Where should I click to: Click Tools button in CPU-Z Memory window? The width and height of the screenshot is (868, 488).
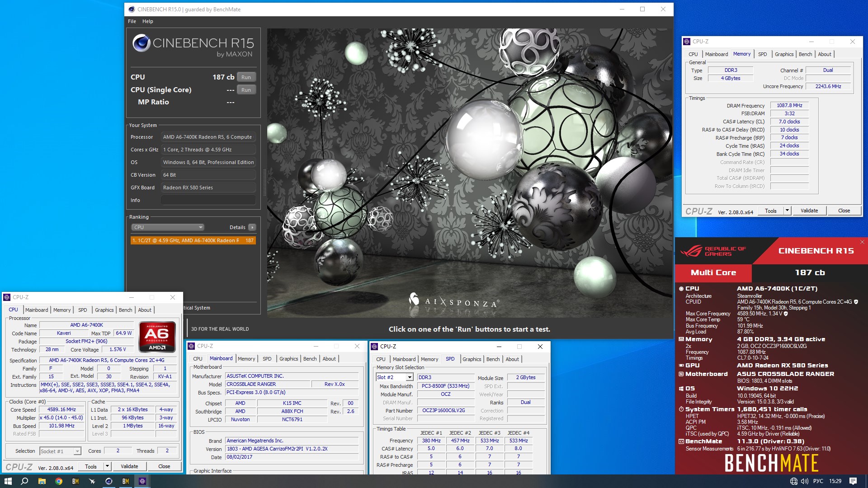pyautogui.click(x=770, y=211)
